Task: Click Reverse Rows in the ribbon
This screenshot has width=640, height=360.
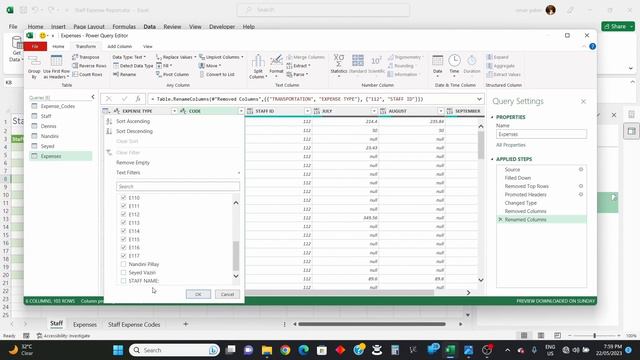Action: tap(89, 66)
